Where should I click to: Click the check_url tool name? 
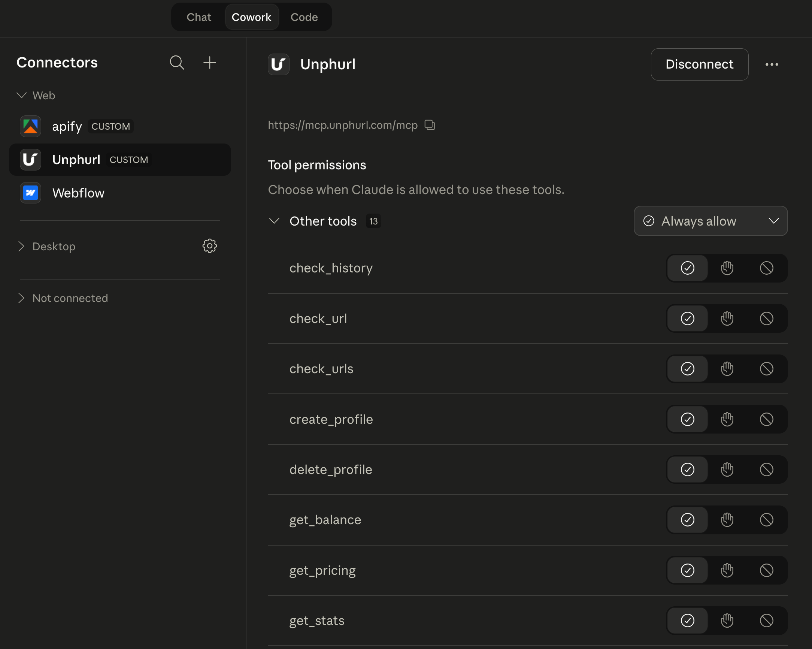click(318, 319)
